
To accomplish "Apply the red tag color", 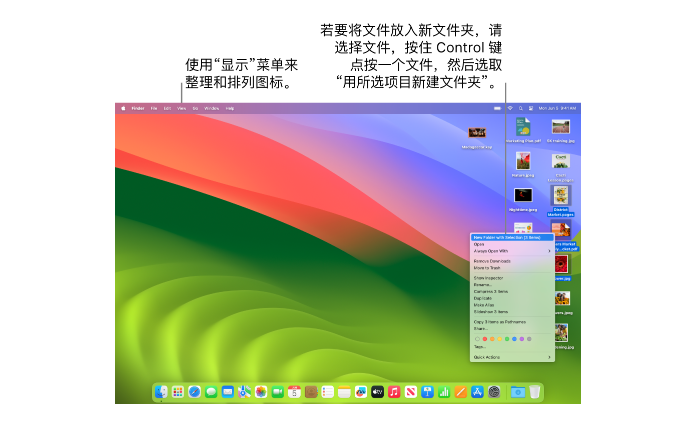I will click(x=485, y=339).
